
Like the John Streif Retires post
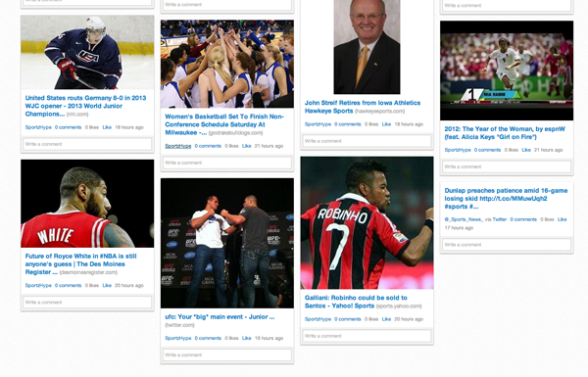(386, 124)
